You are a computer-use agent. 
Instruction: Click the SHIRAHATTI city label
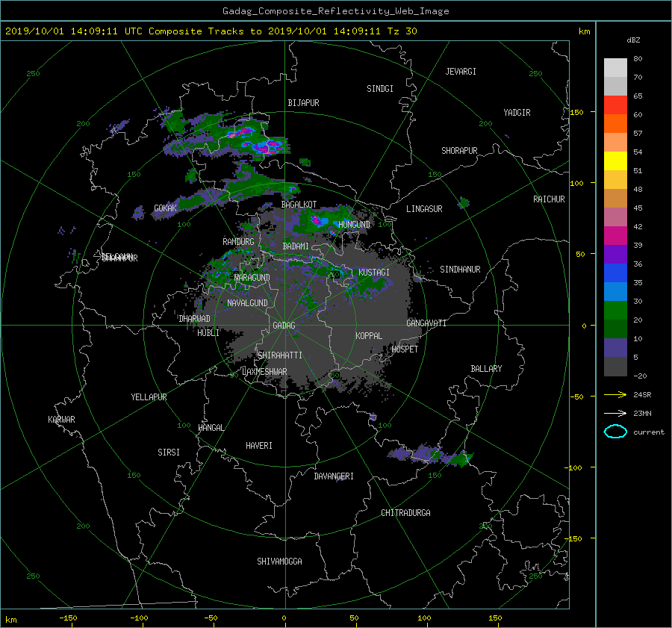click(x=280, y=355)
